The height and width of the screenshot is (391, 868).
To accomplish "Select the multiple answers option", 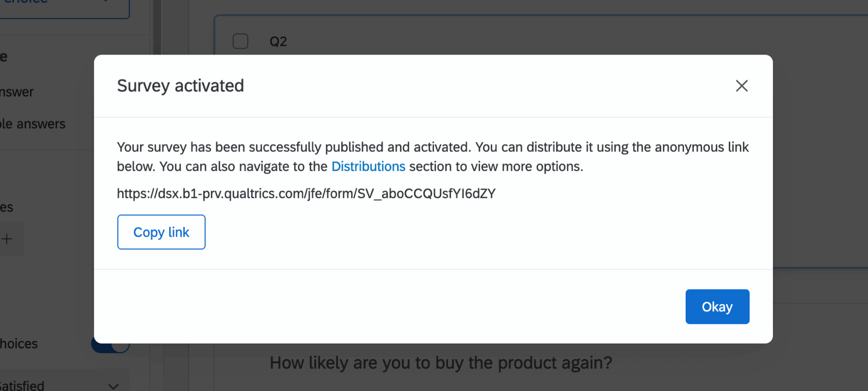I will tap(33, 124).
